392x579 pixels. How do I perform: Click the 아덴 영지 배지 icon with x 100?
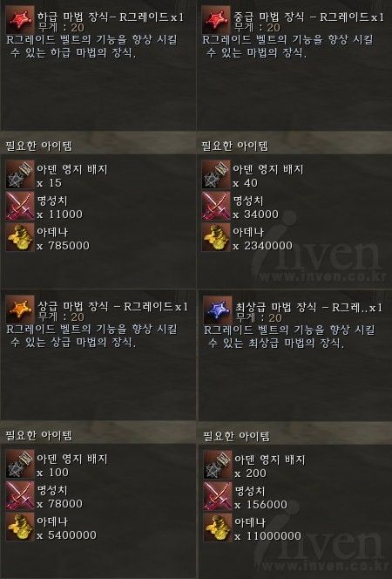click(20, 464)
